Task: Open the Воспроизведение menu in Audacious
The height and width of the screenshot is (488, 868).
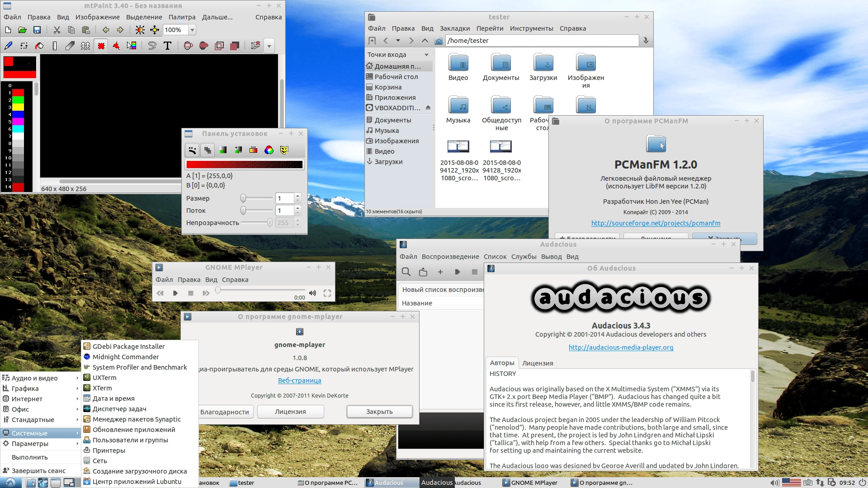Action: (x=450, y=257)
